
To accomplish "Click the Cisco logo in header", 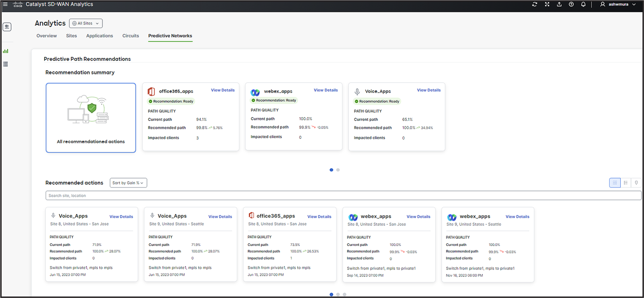I will click(18, 4).
